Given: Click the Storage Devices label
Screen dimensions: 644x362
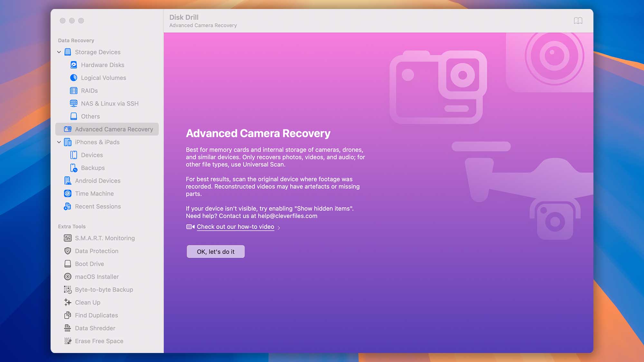Looking at the screenshot, I should (x=98, y=52).
